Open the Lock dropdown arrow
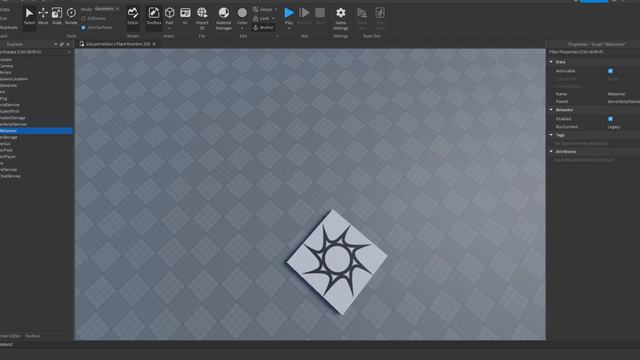This screenshot has width=640, height=360. click(x=273, y=18)
